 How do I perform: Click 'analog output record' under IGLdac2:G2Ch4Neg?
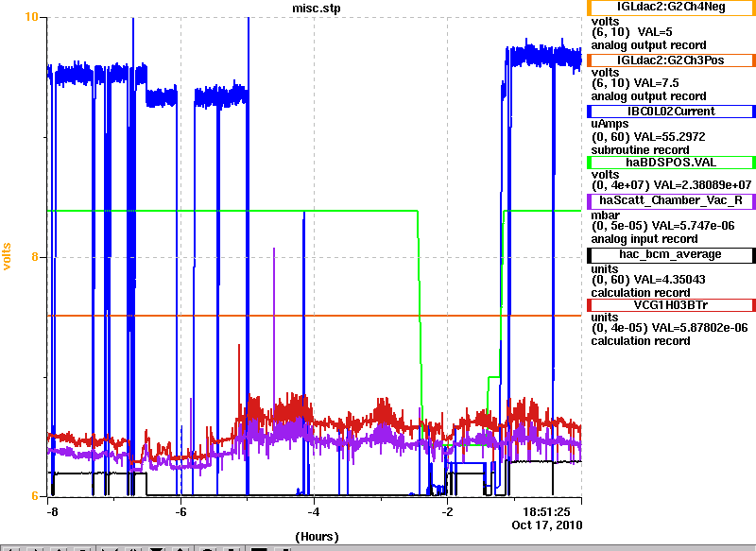point(649,45)
